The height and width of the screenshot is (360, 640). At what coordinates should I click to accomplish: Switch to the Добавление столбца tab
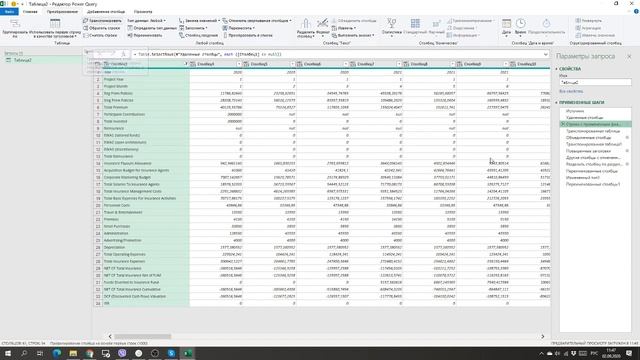coord(106,12)
